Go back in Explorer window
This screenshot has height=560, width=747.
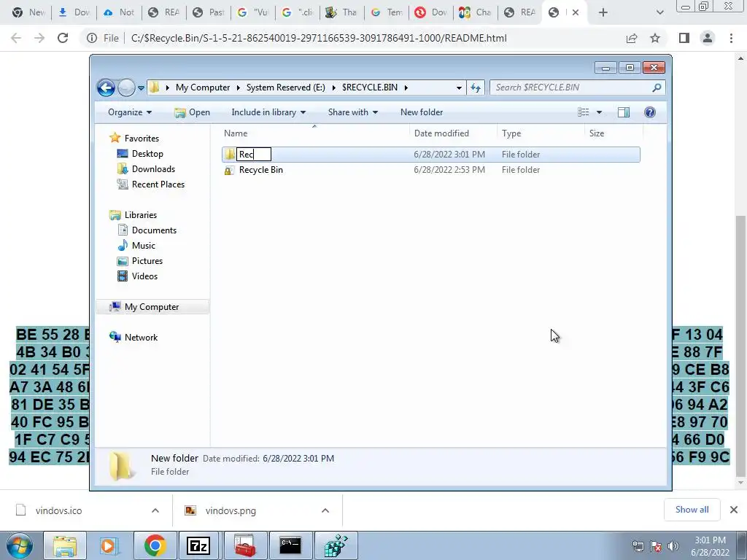[106, 87]
